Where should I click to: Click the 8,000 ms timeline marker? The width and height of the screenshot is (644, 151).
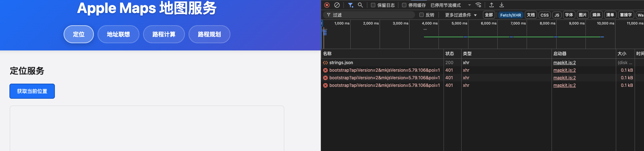[x=548, y=23]
